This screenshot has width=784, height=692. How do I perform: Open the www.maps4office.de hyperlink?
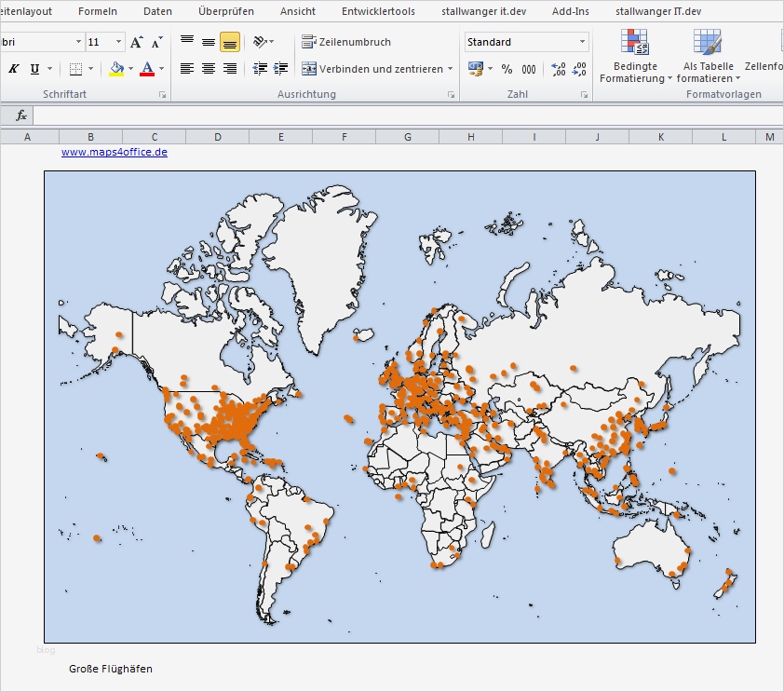[115, 152]
